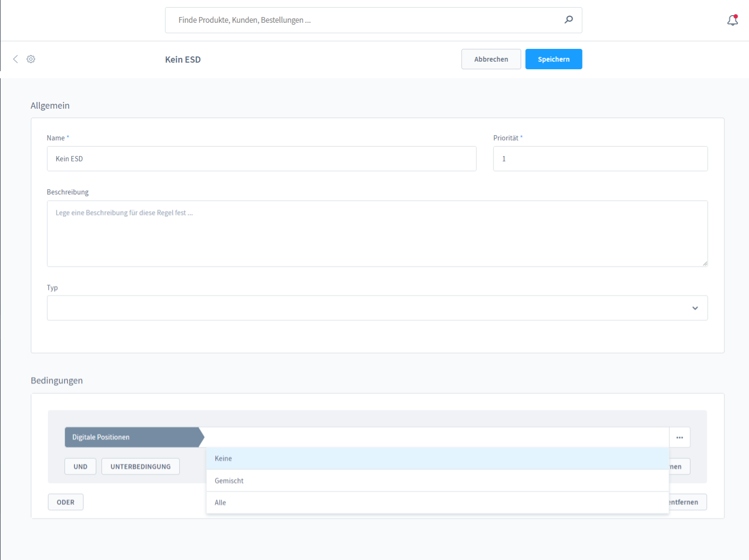The image size is (749, 560).
Task: Add an ODER container
Action: click(65, 502)
